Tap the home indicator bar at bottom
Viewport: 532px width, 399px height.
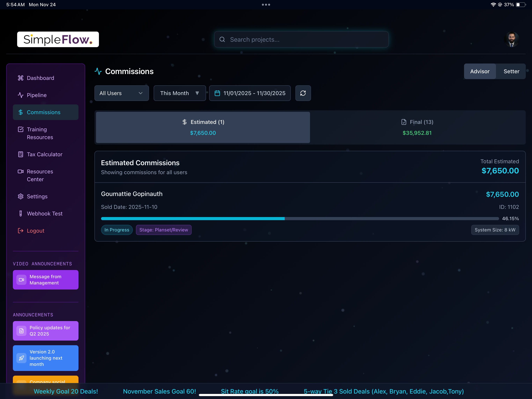(266, 395)
